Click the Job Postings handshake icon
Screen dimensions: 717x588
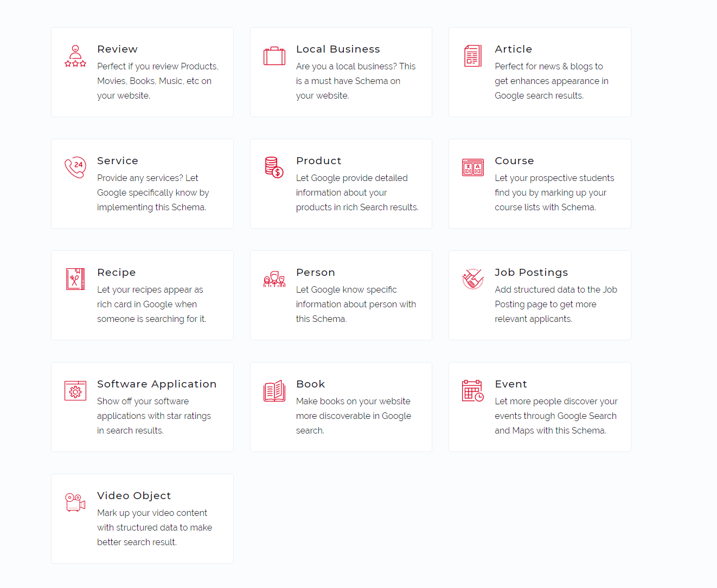tap(472, 279)
